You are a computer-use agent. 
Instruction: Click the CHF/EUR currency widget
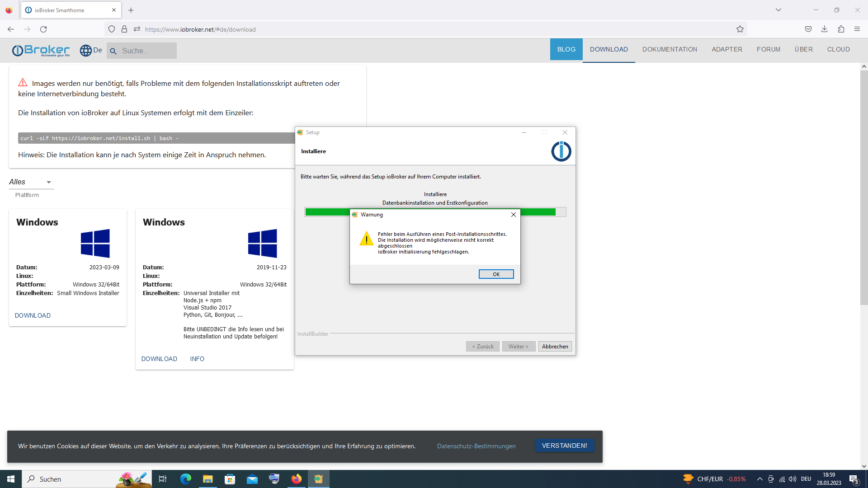coord(714,479)
